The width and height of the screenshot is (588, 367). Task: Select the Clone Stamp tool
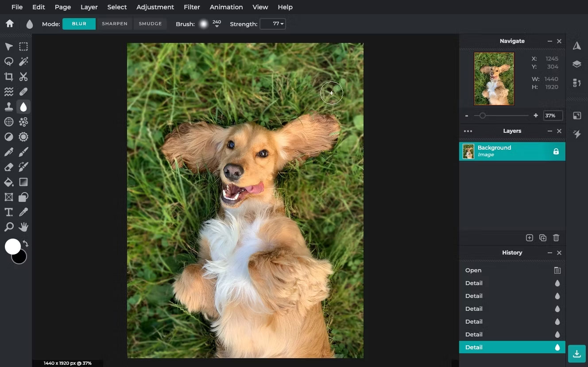pyautogui.click(x=8, y=106)
